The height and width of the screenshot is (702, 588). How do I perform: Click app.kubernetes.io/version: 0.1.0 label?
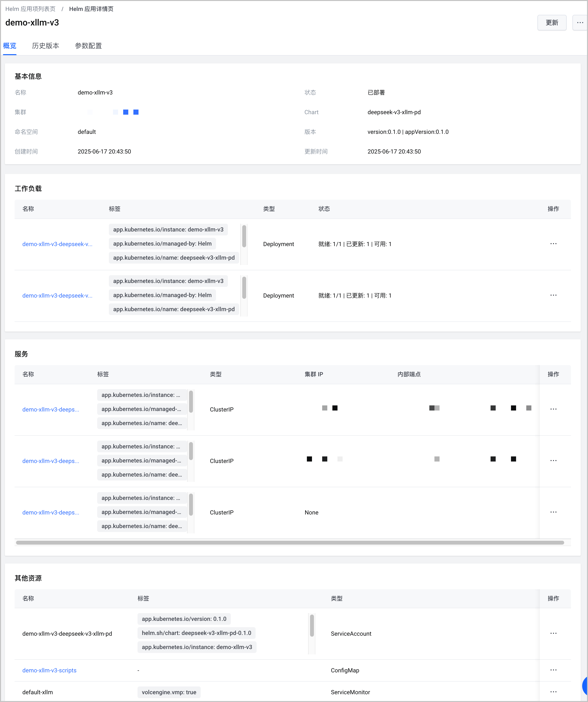[184, 619]
